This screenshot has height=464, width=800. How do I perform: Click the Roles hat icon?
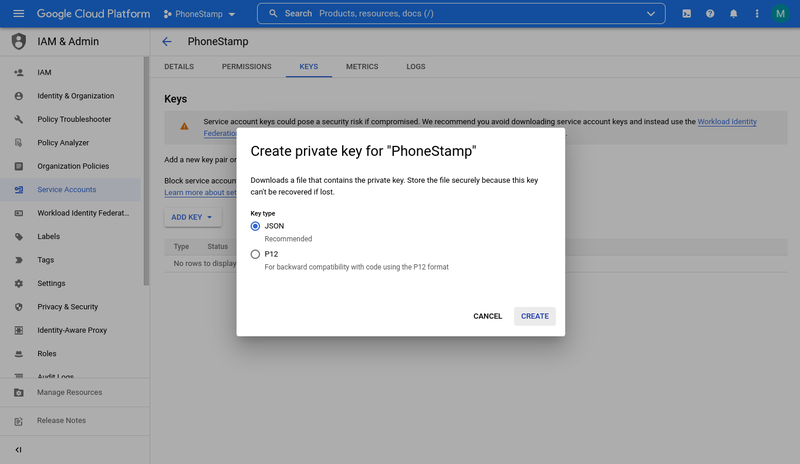pos(19,354)
